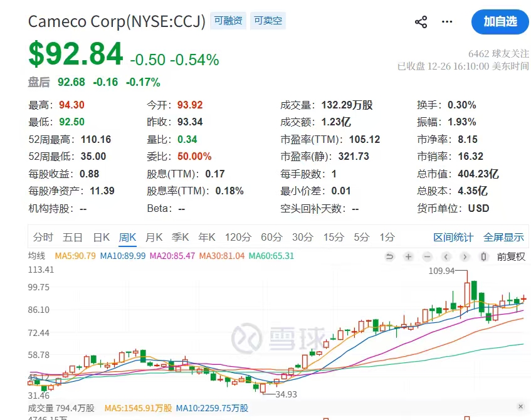Click the 成交量 value 132.29万股
The height and width of the screenshot is (420, 531).
pos(347,105)
